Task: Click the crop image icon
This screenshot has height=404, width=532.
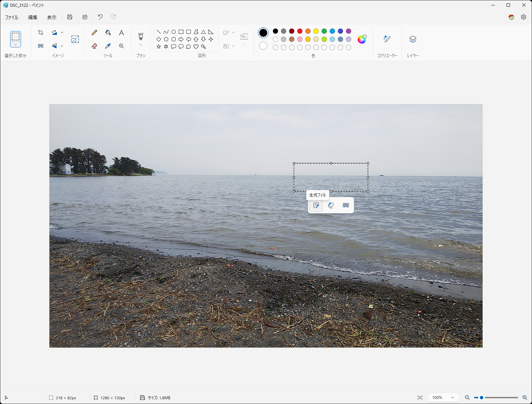Action: (x=41, y=32)
